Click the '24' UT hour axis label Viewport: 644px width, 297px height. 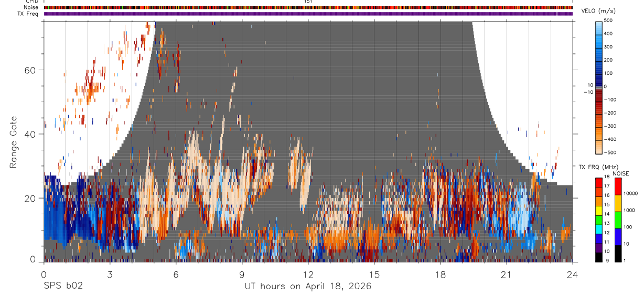[x=572, y=274]
